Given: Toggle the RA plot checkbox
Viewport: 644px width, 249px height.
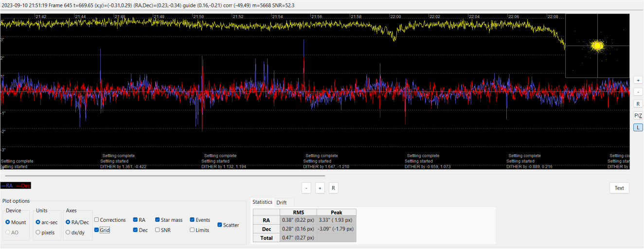Looking at the screenshot, I should pyautogui.click(x=139, y=220).
